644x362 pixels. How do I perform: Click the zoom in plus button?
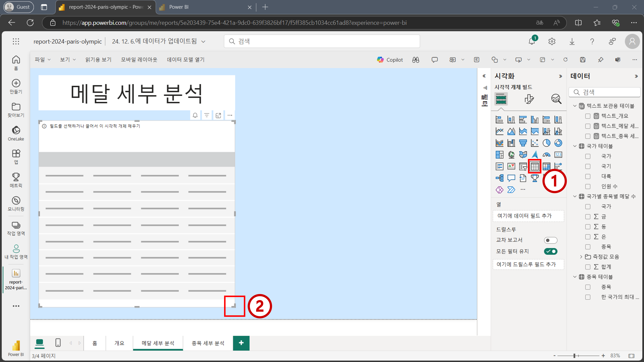coord(603,356)
